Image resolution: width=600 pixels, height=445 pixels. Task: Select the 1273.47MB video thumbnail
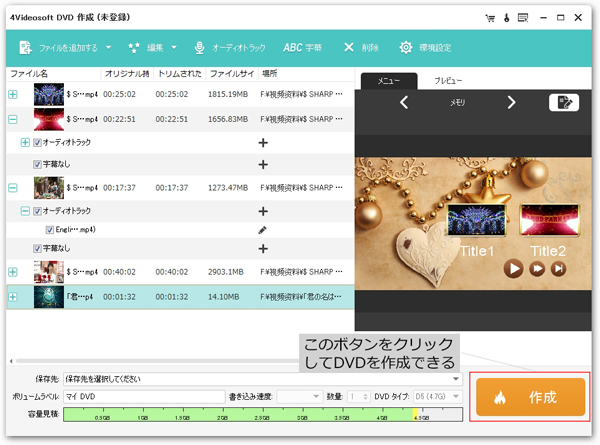click(x=49, y=187)
